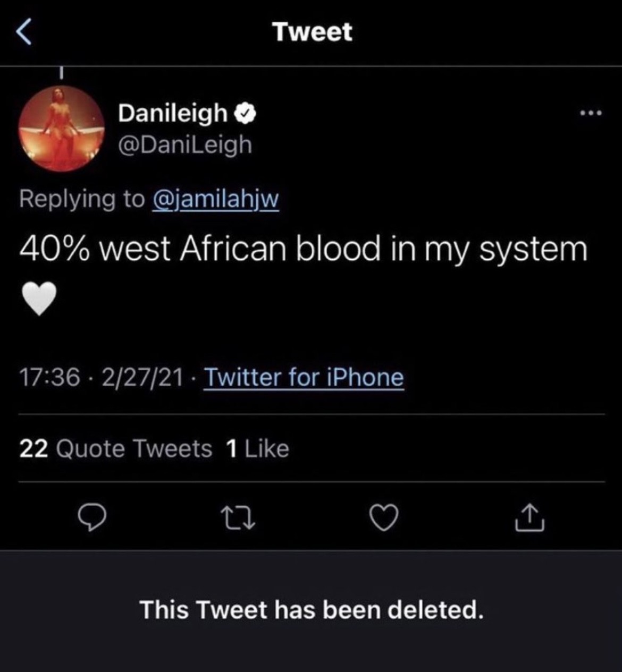Open the @DaniLeigh handle
The width and height of the screenshot is (622, 672).
(x=184, y=144)
